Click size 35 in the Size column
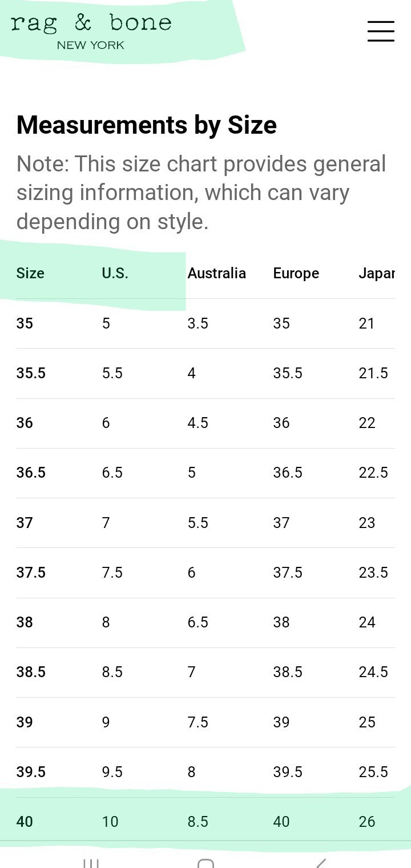The height and width of the screenshot is (868, 411). [25, 323]
